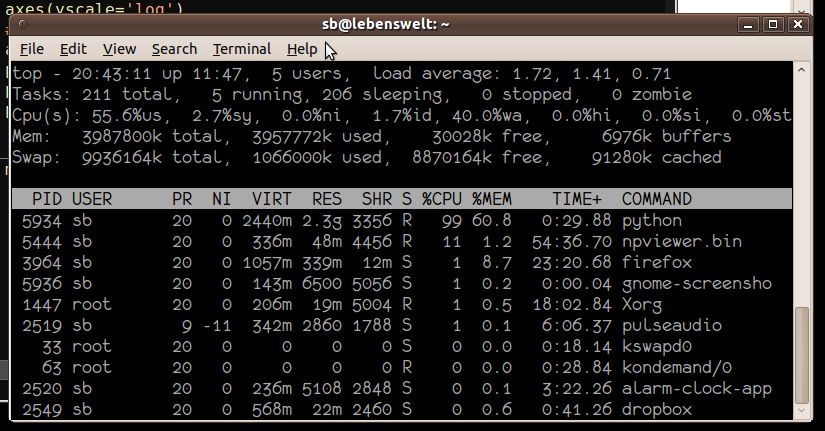Viewport: 825px width, 431px height.
Task: Click the PID column header
Action: click(47, 199)
